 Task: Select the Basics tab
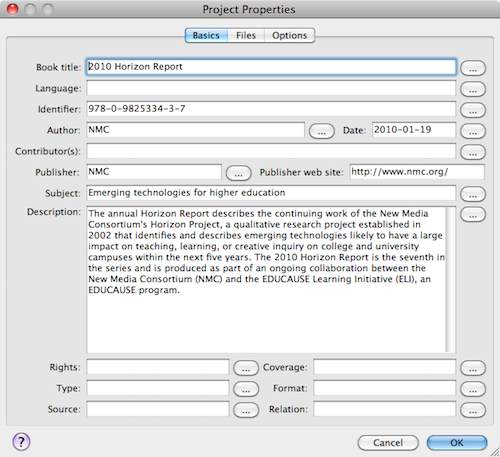(206, 35)
